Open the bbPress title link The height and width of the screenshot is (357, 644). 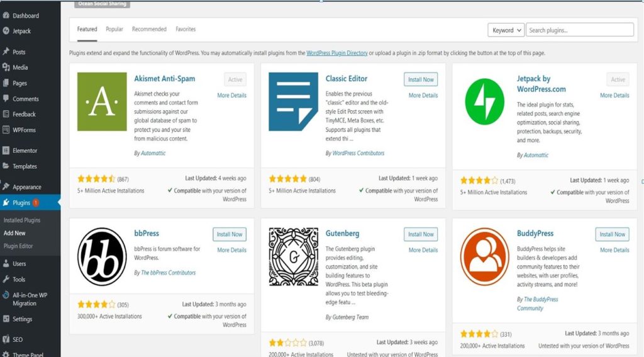click(146, 233)
